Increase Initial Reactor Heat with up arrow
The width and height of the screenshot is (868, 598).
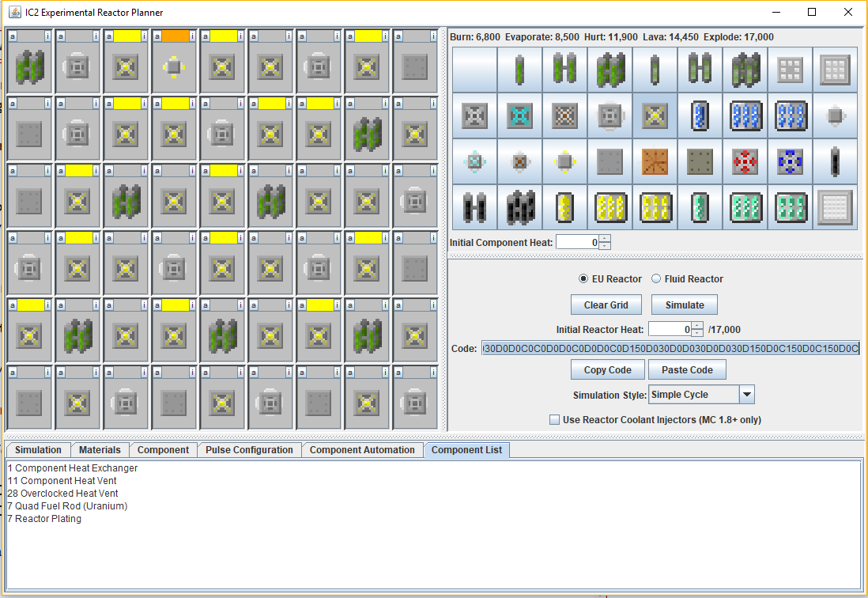(x=697, y=326)
